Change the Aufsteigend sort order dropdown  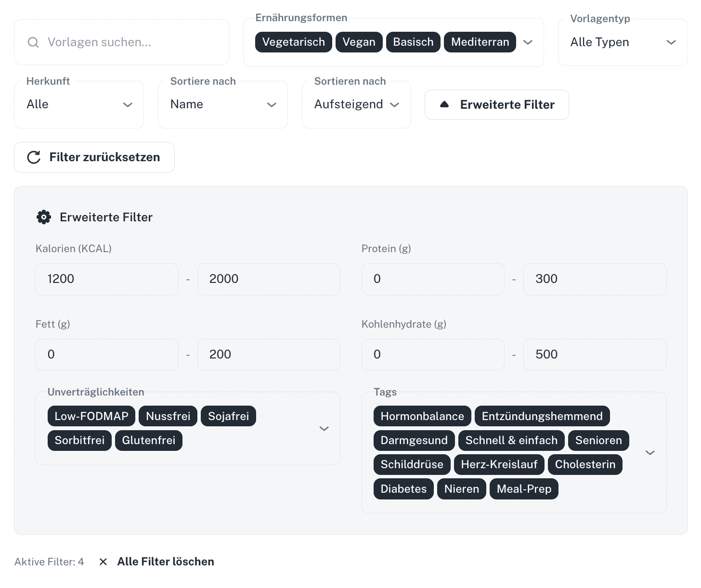[x=356, y=104]
